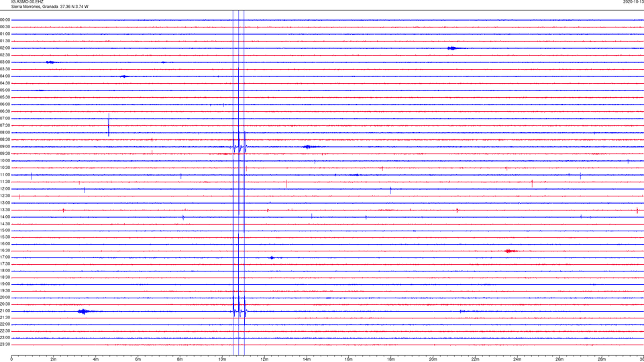The width and height of the screenshot is (644, 362).
Task: Pick the blue event on the 17:00 trace
Action: click(273, 257)
